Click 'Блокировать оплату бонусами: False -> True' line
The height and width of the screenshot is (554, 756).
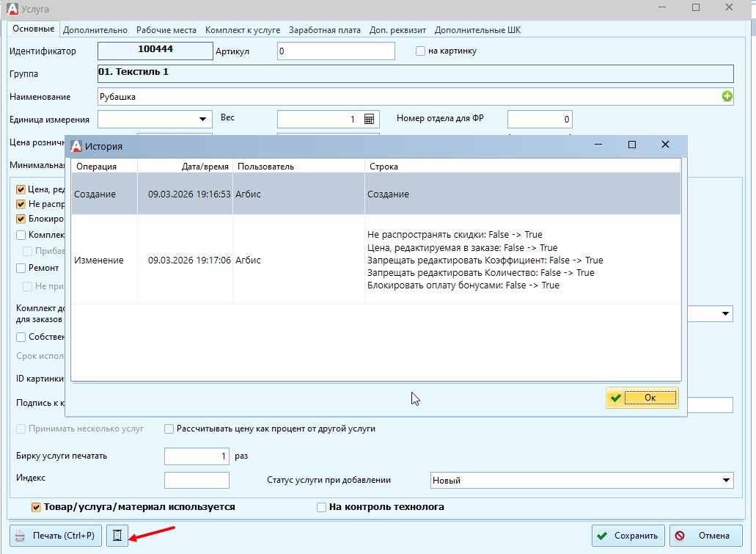(463, 285)
